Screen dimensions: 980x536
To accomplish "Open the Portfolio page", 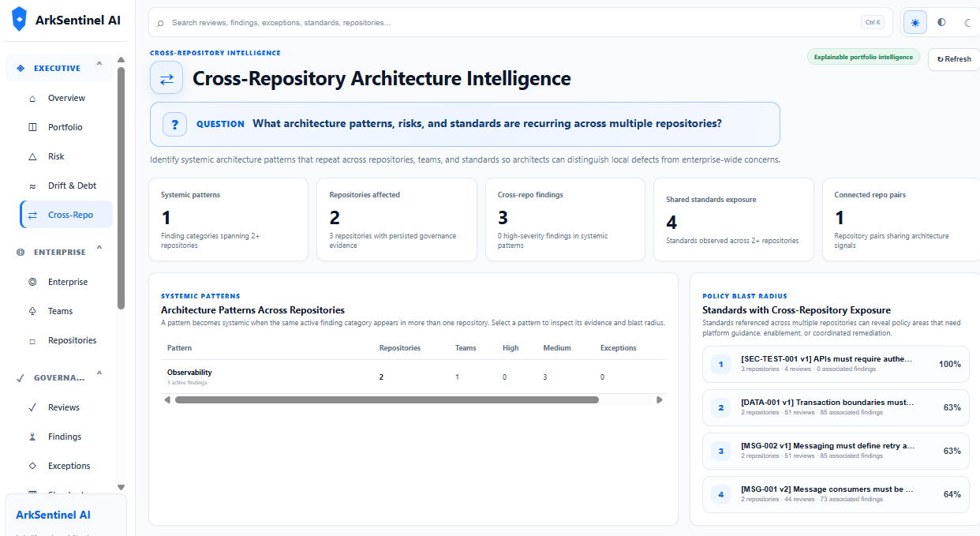I will 66,127.
